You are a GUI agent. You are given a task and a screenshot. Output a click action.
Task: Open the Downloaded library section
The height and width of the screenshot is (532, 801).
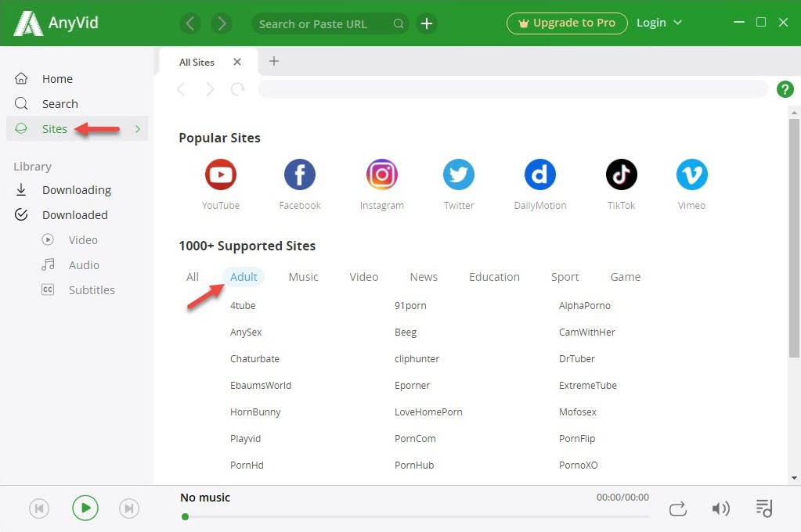(x=74, y=215)
